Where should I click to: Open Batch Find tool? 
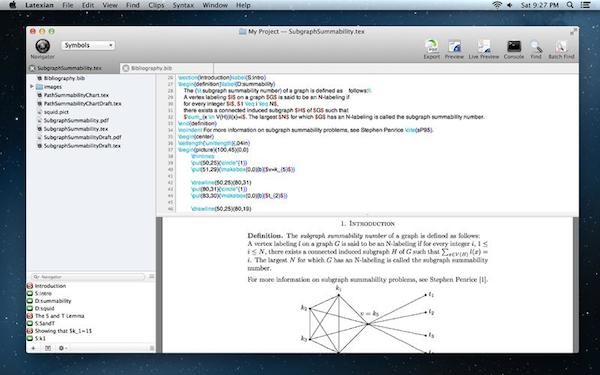pos(561,46)
